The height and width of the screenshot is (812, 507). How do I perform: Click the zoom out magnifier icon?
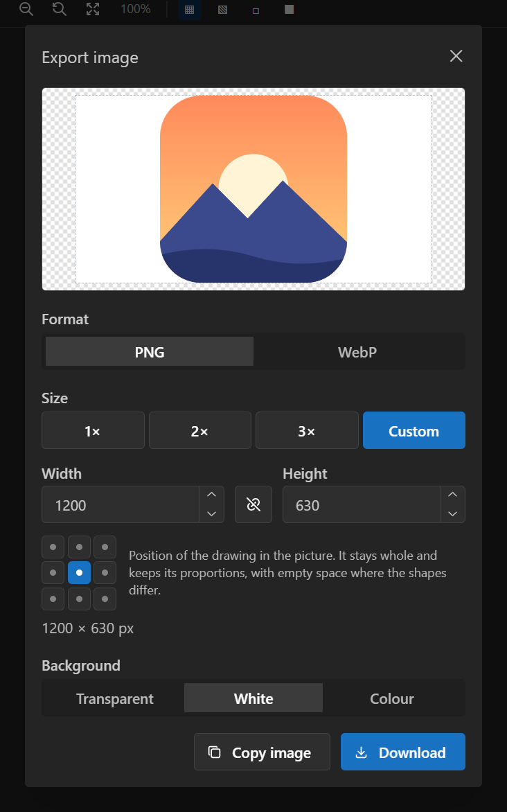tap(26, 9)
